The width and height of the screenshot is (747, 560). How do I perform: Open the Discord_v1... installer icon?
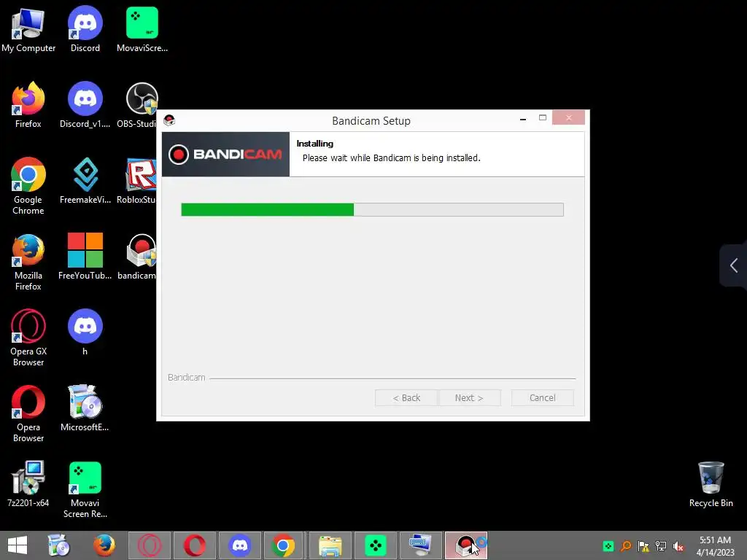85,105
